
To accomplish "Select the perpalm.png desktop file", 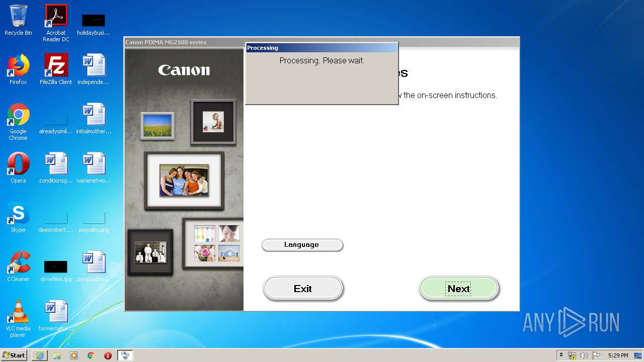I will point(93,220).
